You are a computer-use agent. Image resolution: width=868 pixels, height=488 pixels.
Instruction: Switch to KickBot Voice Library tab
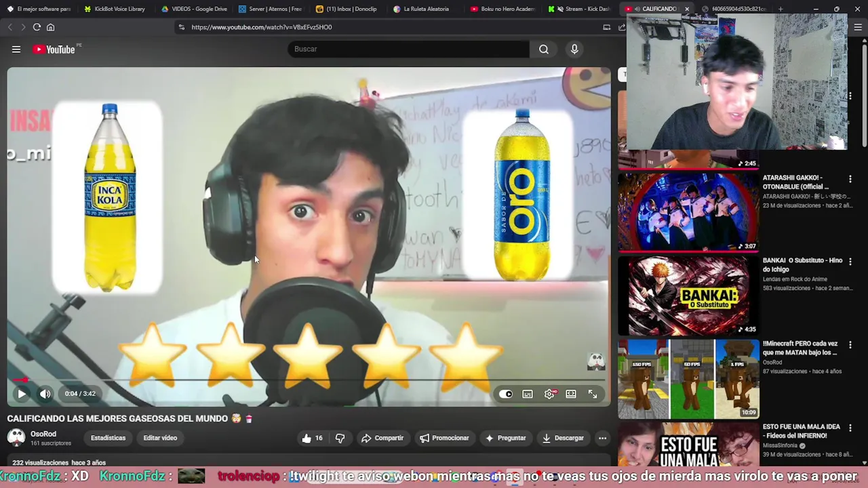[x=115, y=9]
